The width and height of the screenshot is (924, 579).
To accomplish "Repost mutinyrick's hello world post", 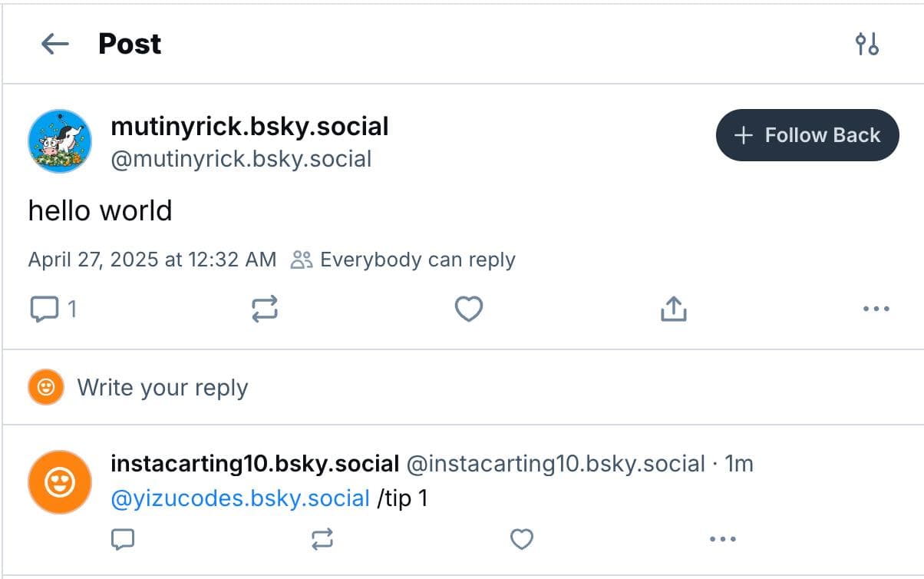I will pos(264,309).
